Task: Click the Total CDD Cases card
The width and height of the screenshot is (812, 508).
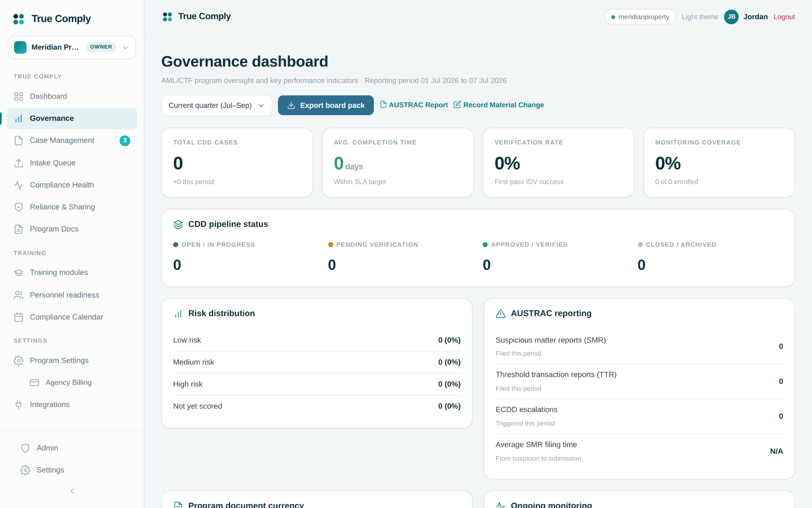Action: click(x=237, y=163)
